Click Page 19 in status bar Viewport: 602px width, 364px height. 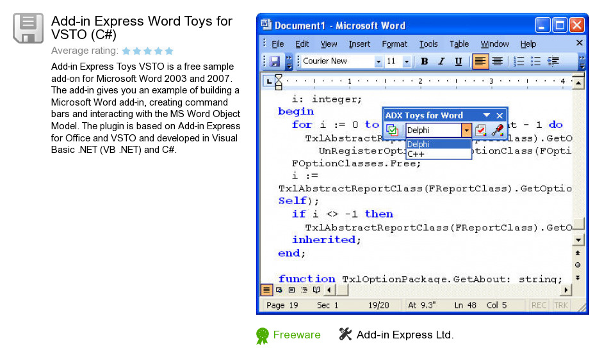pos(282,305)
